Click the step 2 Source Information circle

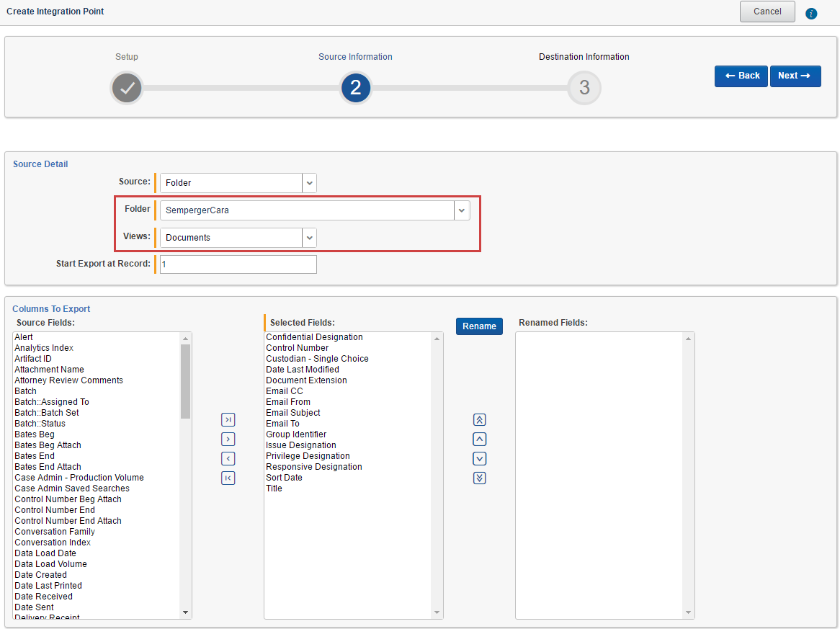[x=356, y=88]
